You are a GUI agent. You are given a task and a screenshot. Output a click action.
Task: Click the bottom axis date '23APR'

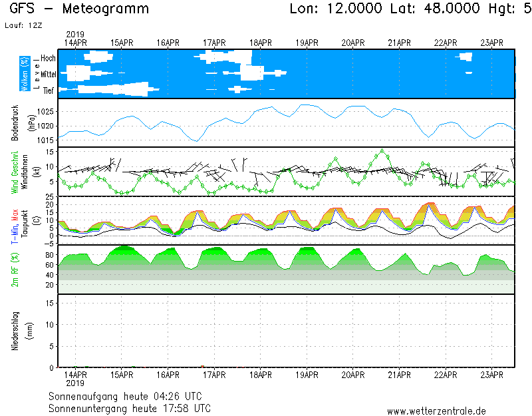coord(492,375)
